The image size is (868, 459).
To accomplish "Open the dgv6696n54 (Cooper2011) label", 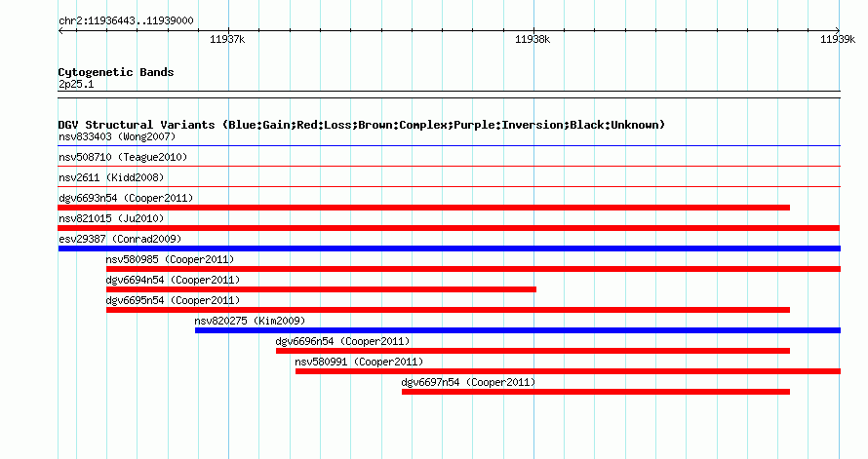I will tap(342, 341).
